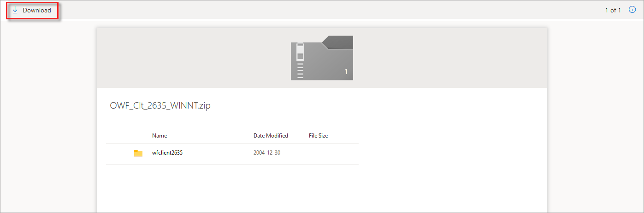Click the Download arrow icon
Viewport: 644px width, 213px height.
pos(15,10)
